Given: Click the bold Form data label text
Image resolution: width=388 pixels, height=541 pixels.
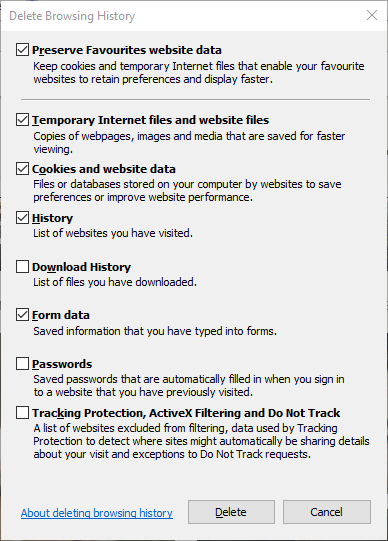Looking at the screenshot, I should [x=61, y=315].
